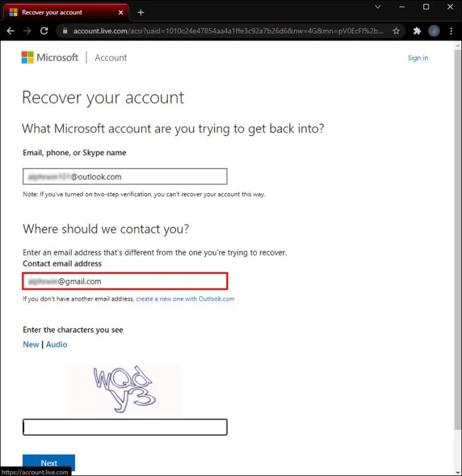
Task: Maximize the browser window
Action: tap(426, 7)
